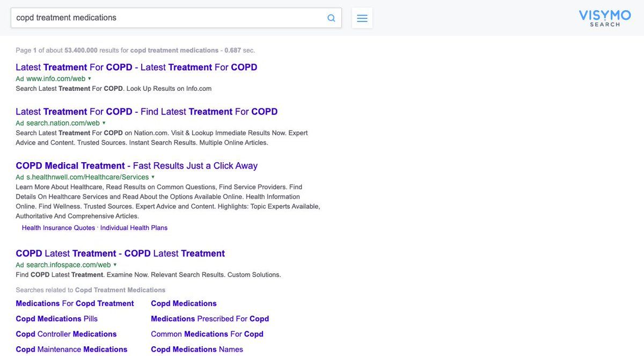
Task: Click the Visymo Search logo
Action: 605,18
